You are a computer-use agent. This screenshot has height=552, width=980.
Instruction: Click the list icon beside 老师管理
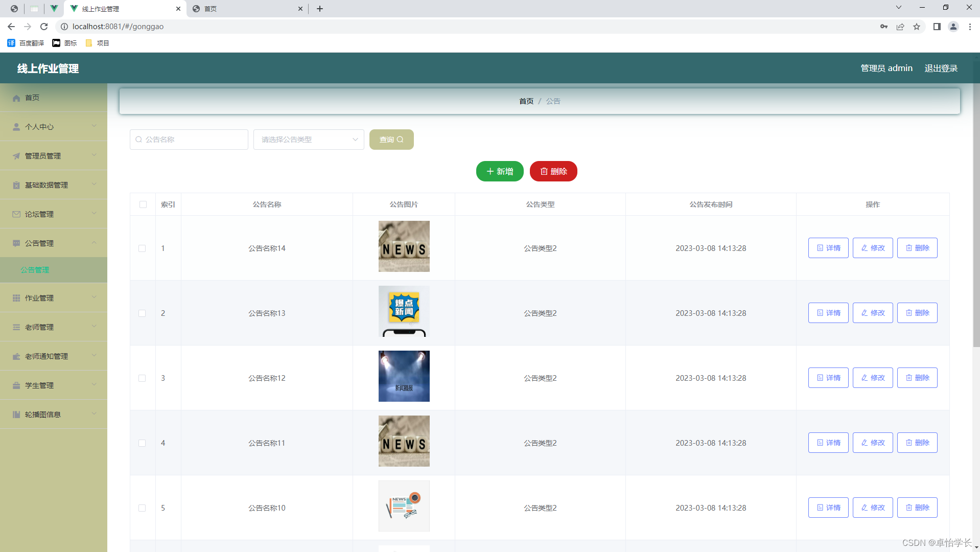(x=16, y=327)
